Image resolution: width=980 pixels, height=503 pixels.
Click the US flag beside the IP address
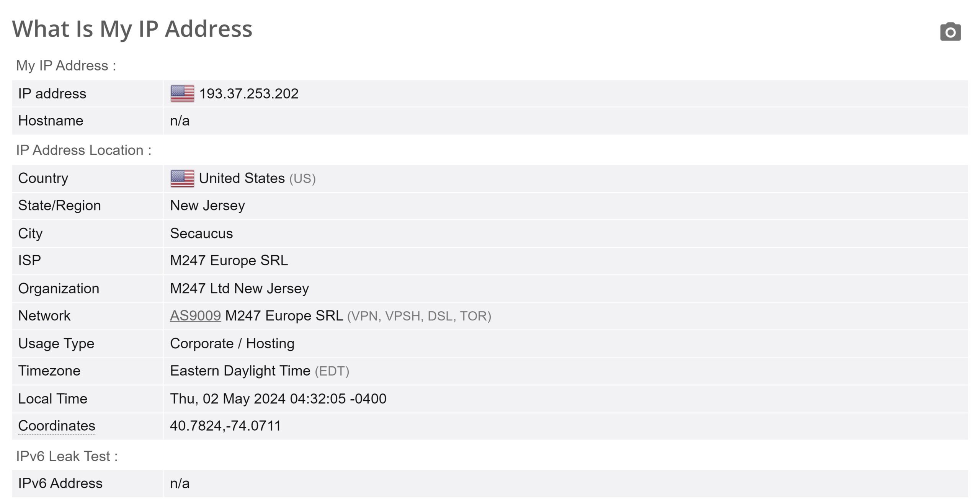tap(182, 93)
